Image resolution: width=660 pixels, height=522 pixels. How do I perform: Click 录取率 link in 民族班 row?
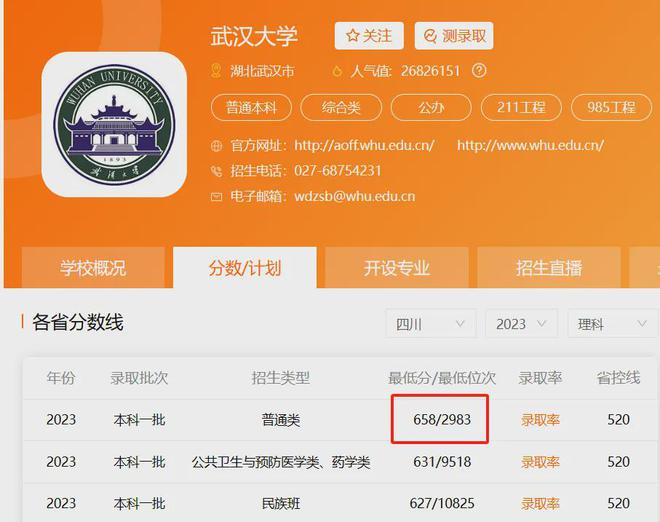pyautogui.click(x=540, y=503)
